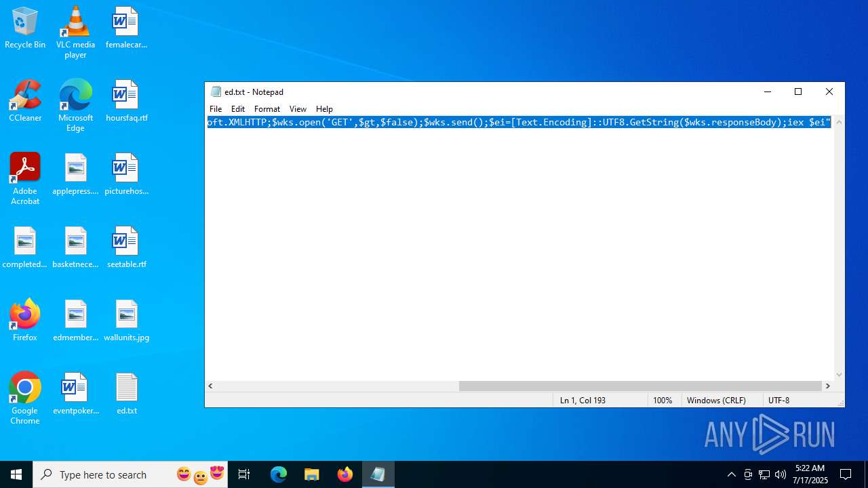This screenshot has width=868, height=488.
Task: Select the CCleaner desktop shortcut
Action: pyautogui.click(x=25, y=102)
